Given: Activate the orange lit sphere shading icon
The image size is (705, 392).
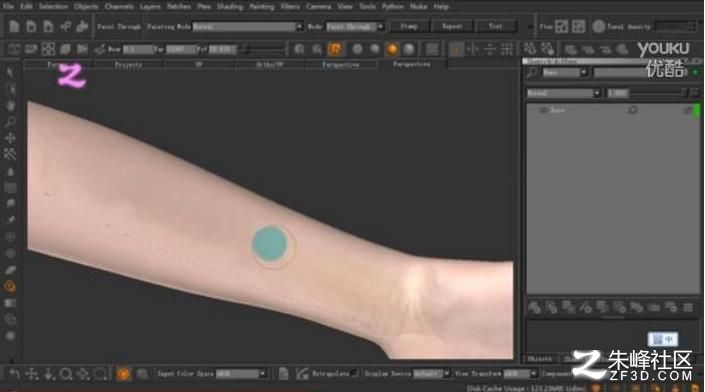Looking at the screenshot, I should 392,49.
